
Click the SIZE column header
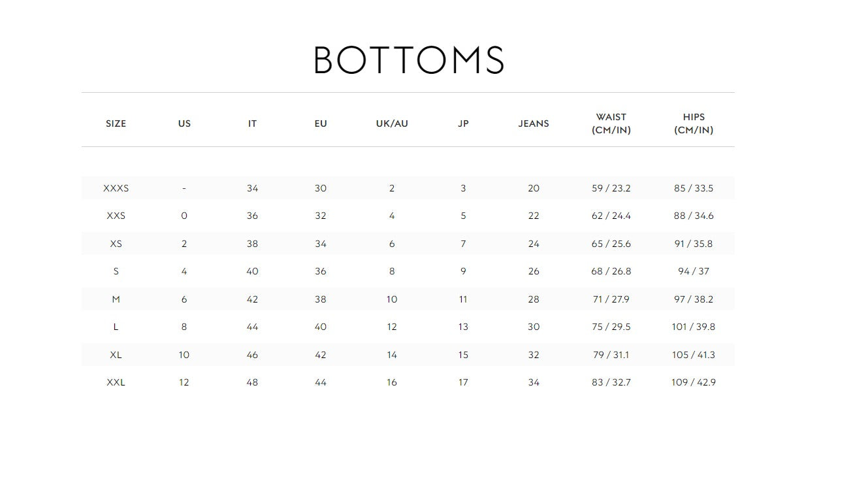tap(116, 123)
